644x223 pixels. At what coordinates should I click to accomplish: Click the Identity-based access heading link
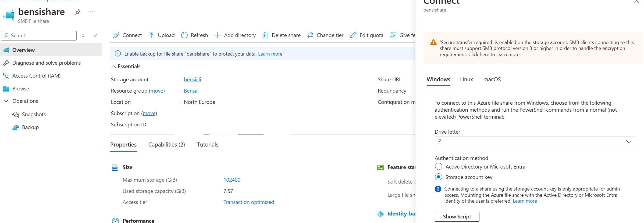coord(401,214)
